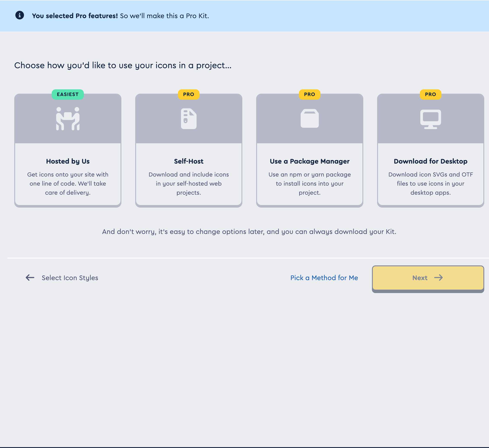
Task: Click the right arrow inside Next button
Action: tap(438, 278)
